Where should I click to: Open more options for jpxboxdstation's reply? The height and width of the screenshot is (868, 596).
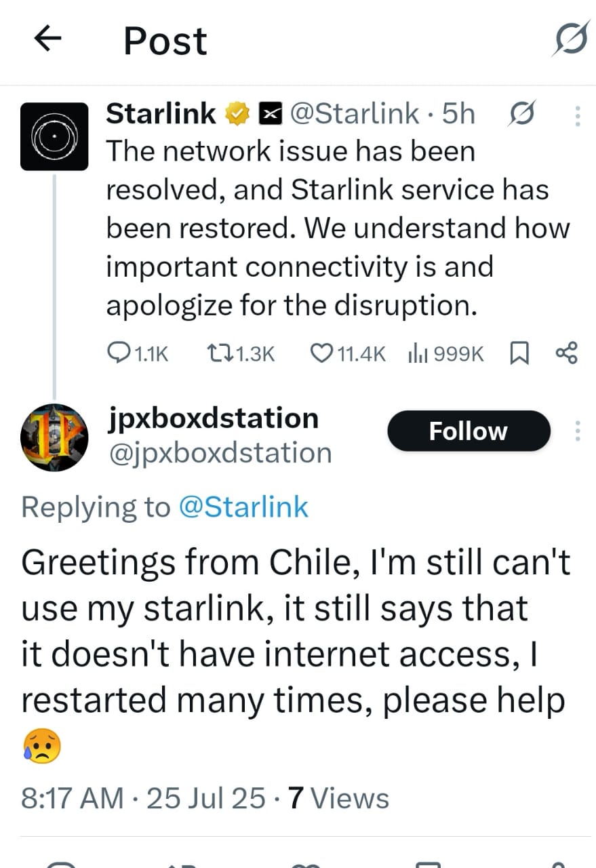[x=577, y=431]
